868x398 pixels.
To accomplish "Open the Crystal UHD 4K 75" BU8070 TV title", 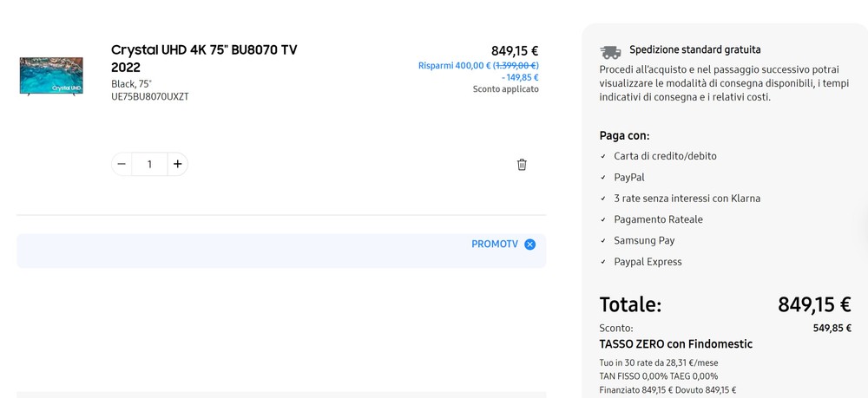I will pos(204,59).
